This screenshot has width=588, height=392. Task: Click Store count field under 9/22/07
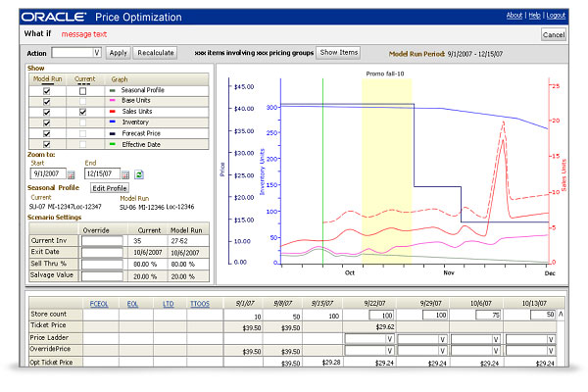pyautogui.click(x=381, y=315)
